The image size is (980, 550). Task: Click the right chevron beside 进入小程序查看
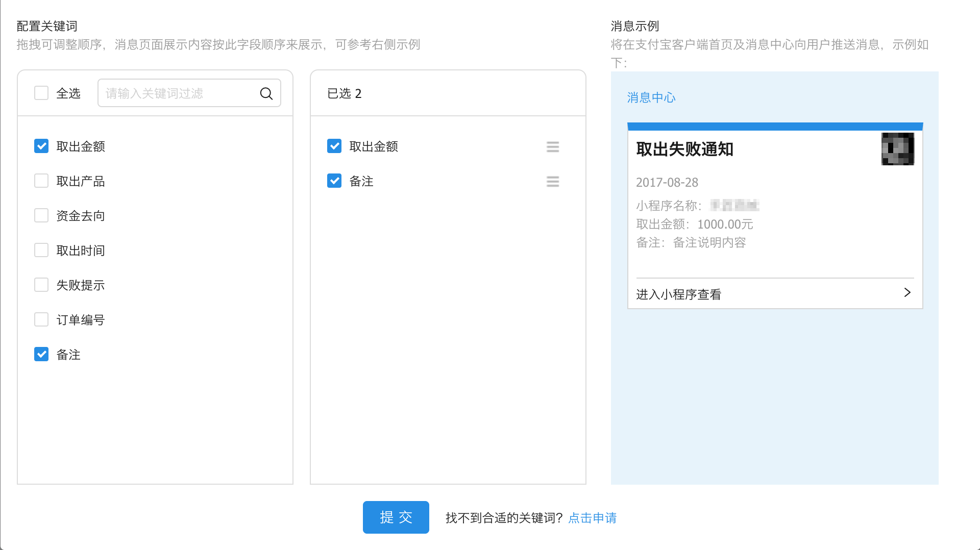pyautogui.click(x=907, y=293)
